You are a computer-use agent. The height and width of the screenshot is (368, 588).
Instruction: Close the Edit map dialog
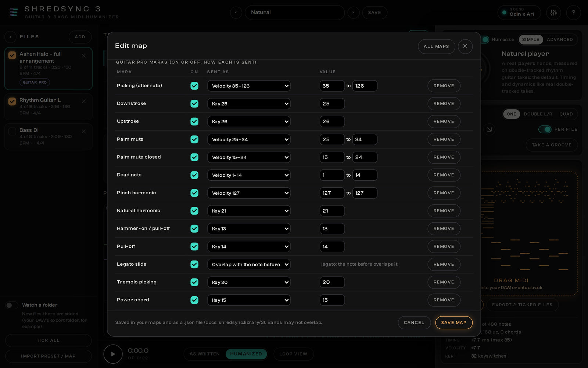tap(465, 46)
